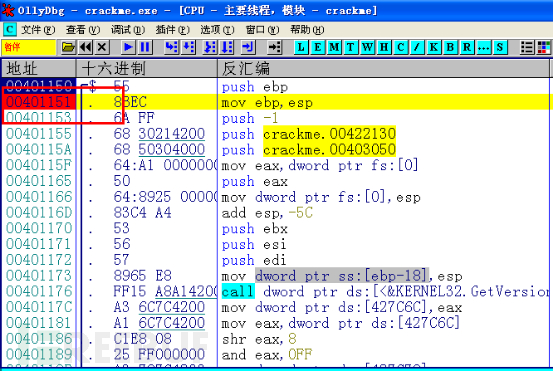Open the 插件(P) menu
The width and height of the screenshot is (554, 372).
pyautogui.click(x=173, y=30)
